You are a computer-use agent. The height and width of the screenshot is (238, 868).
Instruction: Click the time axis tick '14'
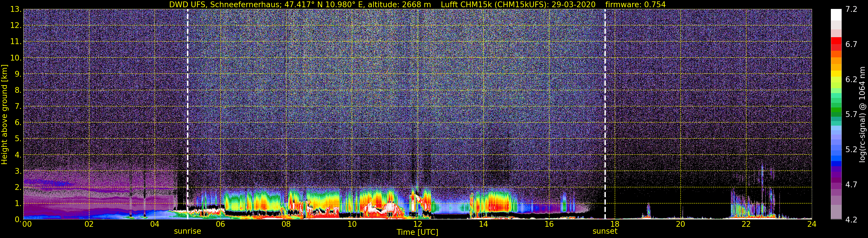point(483,224)
